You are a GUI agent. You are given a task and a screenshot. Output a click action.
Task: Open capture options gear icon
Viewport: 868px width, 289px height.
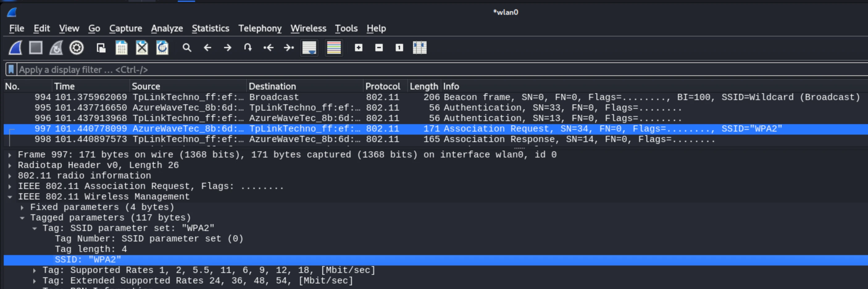click(77, 48)
